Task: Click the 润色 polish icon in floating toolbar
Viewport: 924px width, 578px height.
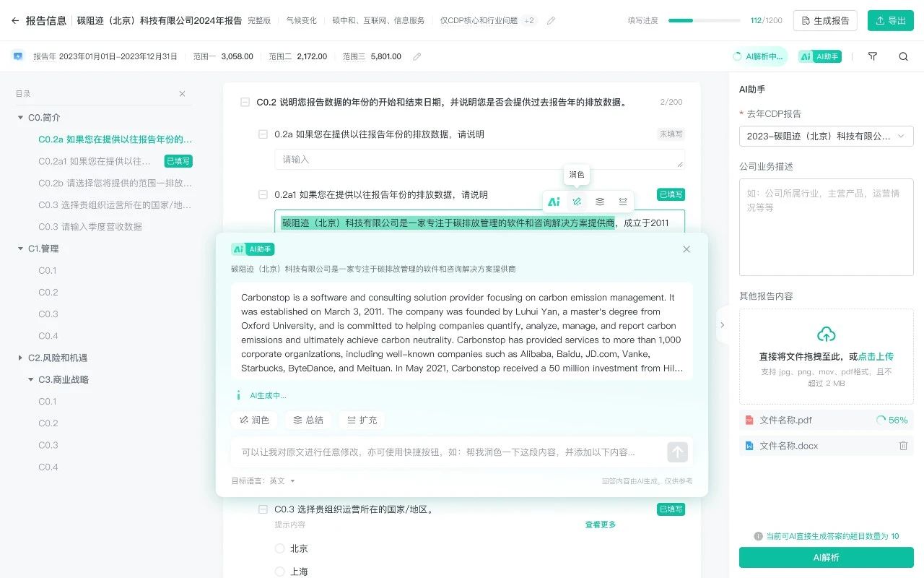Action: tap(577, 202)
